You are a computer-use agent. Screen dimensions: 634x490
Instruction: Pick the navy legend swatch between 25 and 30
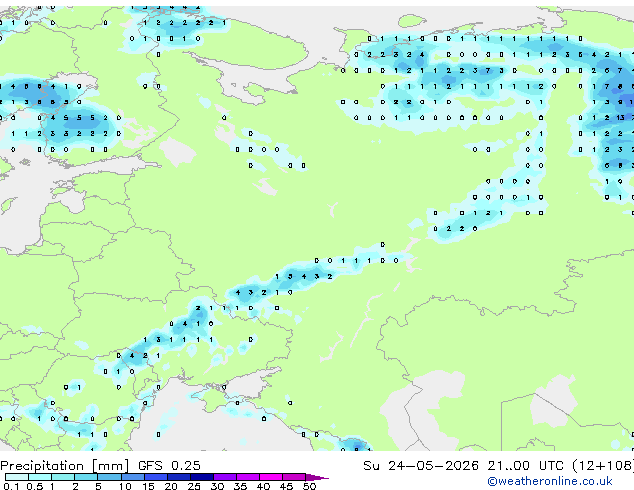tap(202, 477)
